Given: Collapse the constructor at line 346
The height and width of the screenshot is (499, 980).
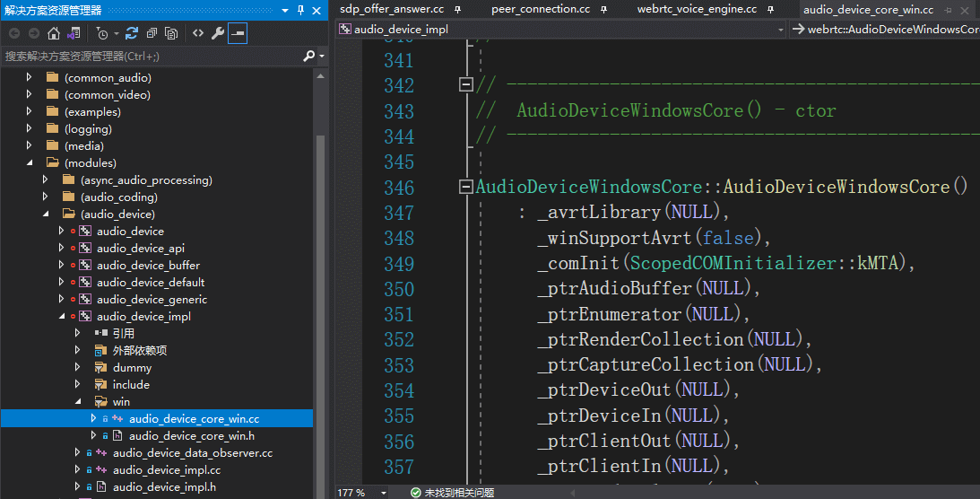Looking at the screenshot, I should pyautogui.click(x=465, y=187).
